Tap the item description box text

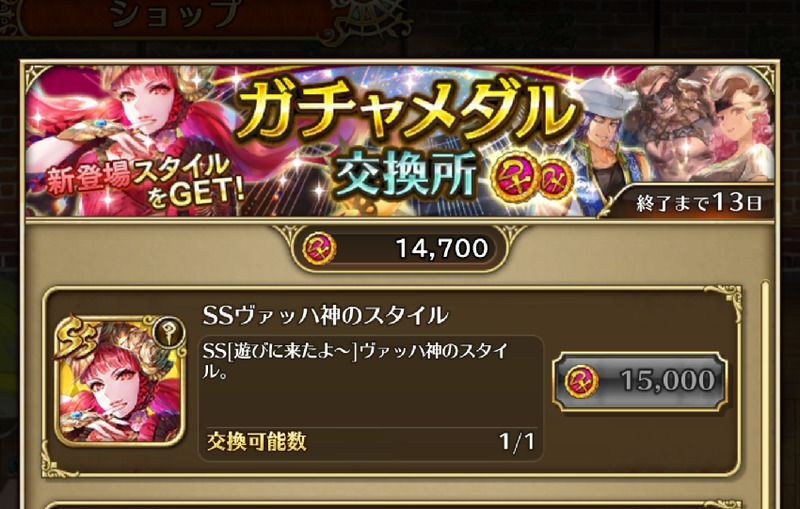(355, 361)
